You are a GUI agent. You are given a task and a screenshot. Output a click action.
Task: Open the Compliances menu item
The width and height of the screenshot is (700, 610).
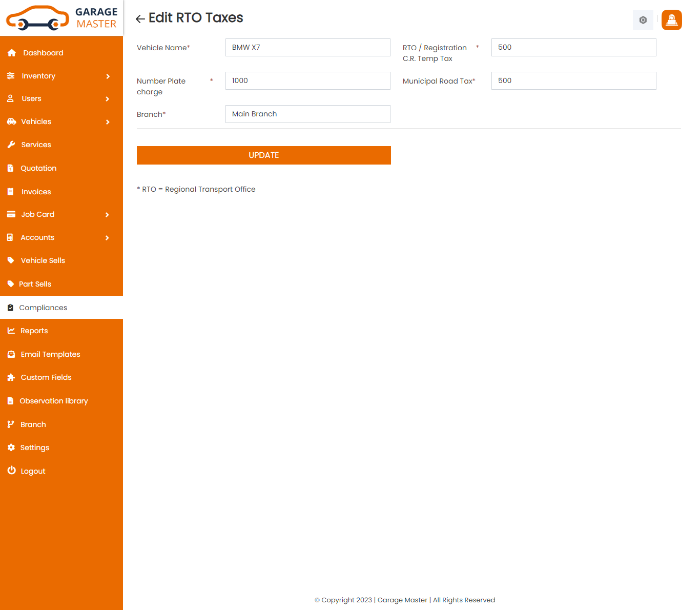[x=43, y=308]
